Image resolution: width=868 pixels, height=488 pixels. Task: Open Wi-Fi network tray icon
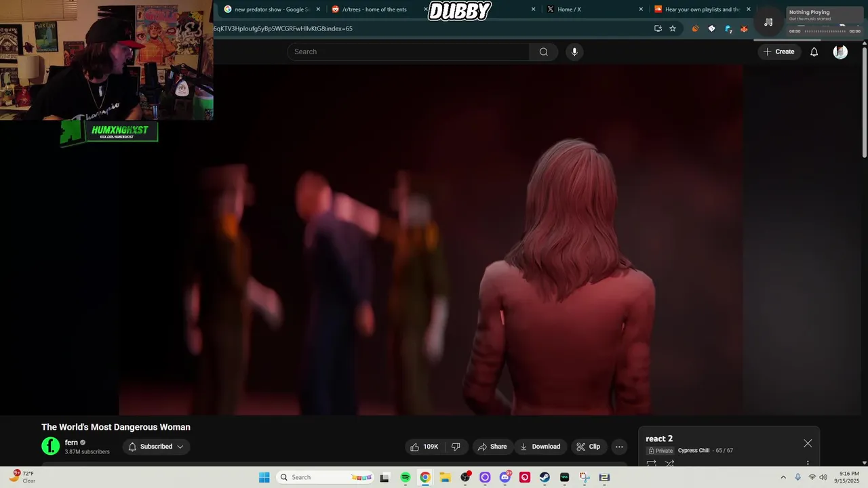812,477
